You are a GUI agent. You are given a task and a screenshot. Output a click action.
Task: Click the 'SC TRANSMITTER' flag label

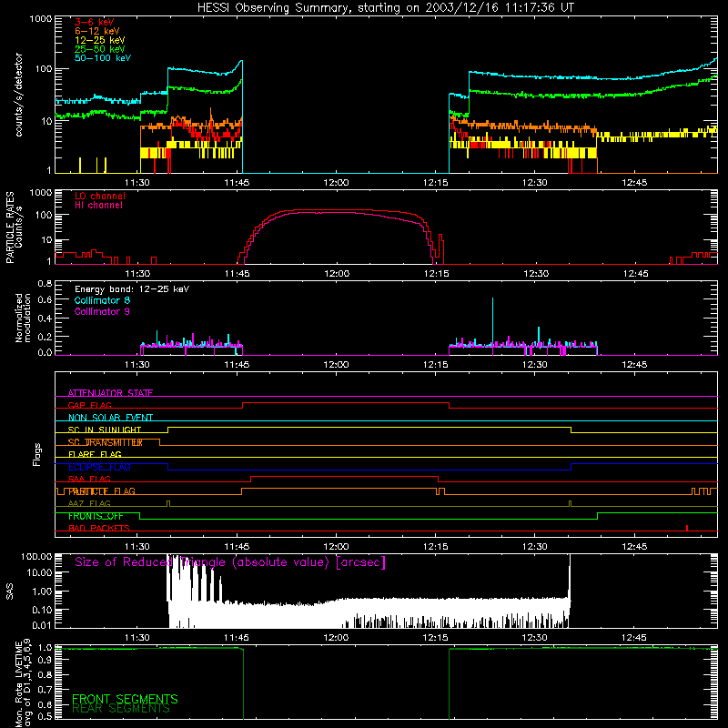pyautogui.click(x=105, y=442)
